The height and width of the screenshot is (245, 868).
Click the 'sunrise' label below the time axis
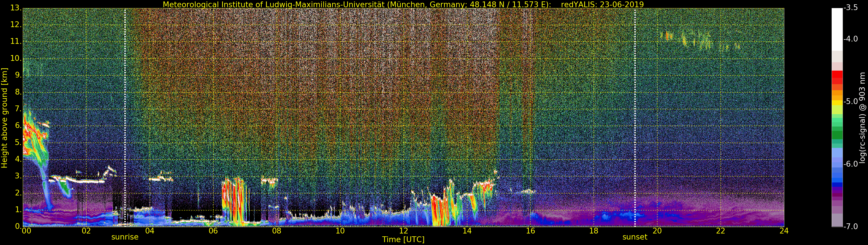[125, 237]
